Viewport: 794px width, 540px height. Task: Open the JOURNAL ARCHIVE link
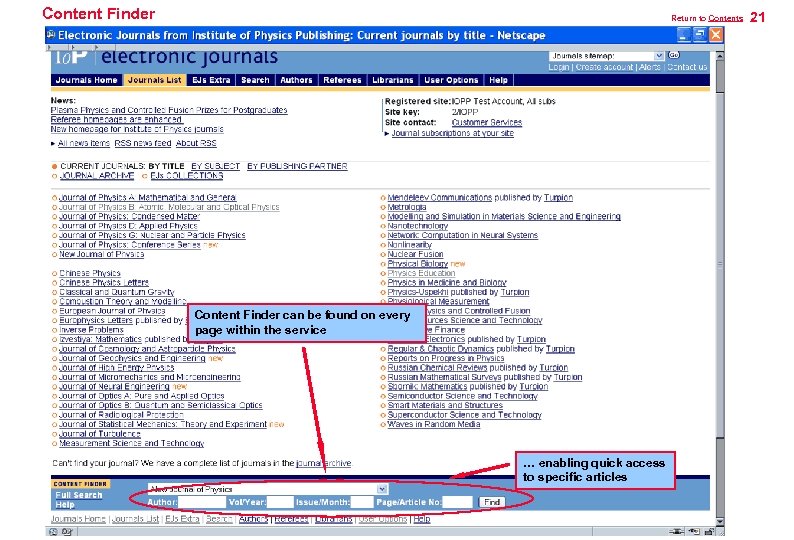97,176
